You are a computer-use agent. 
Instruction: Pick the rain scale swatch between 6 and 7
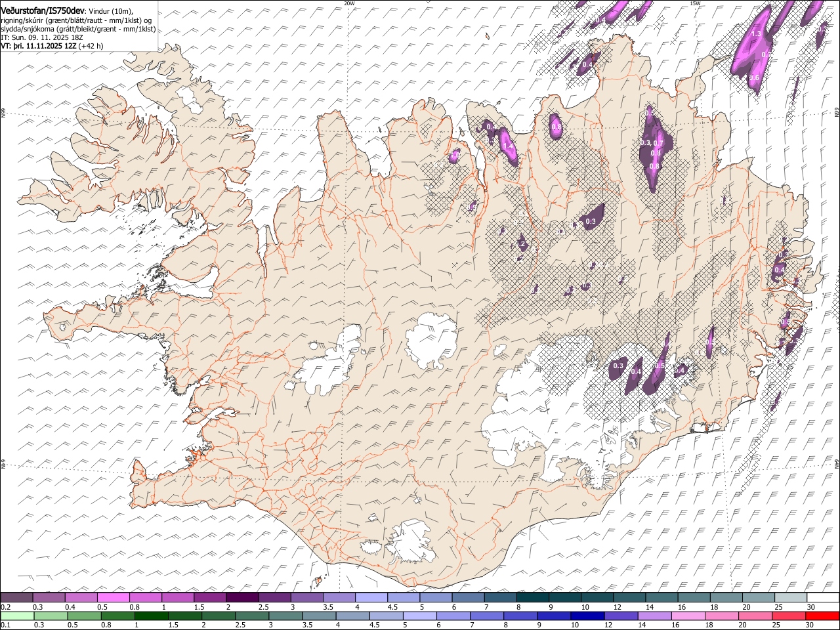pos(453,616)
